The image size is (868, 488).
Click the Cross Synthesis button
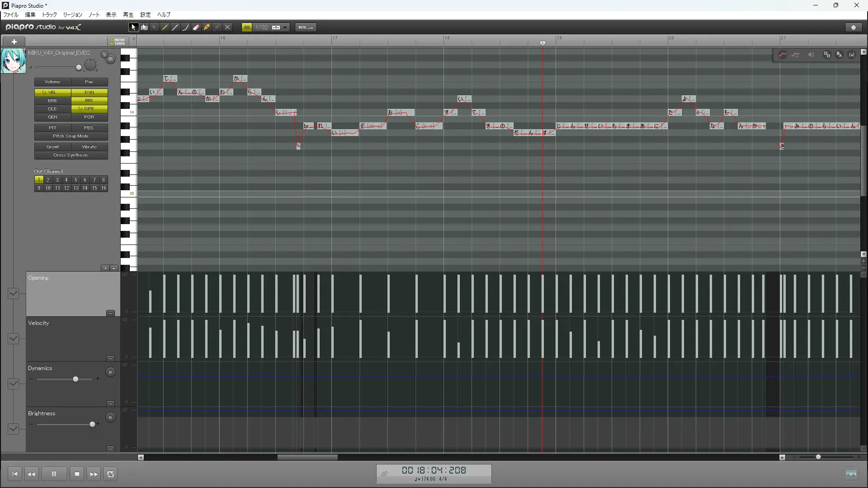[71, 155]
